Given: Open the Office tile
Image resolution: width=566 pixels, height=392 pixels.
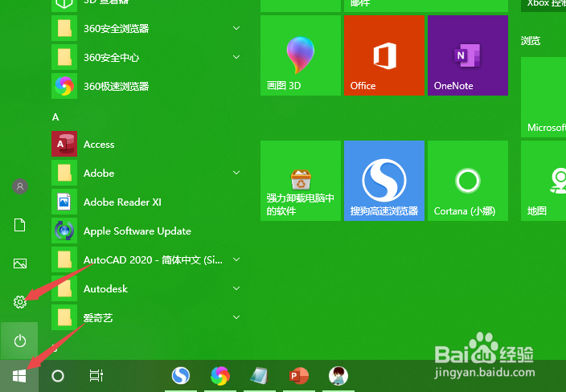Looking at the screenshot, I should point(384,55).
